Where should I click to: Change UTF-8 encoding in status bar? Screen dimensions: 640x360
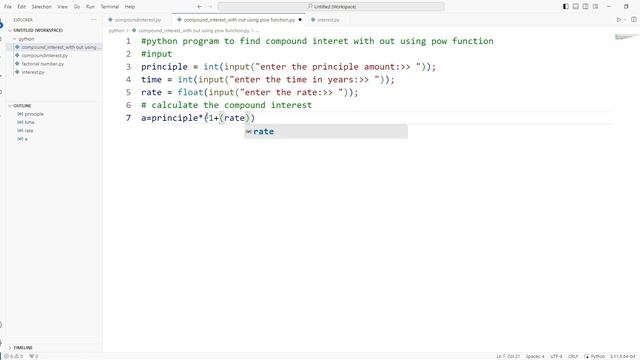click(556, 356)
